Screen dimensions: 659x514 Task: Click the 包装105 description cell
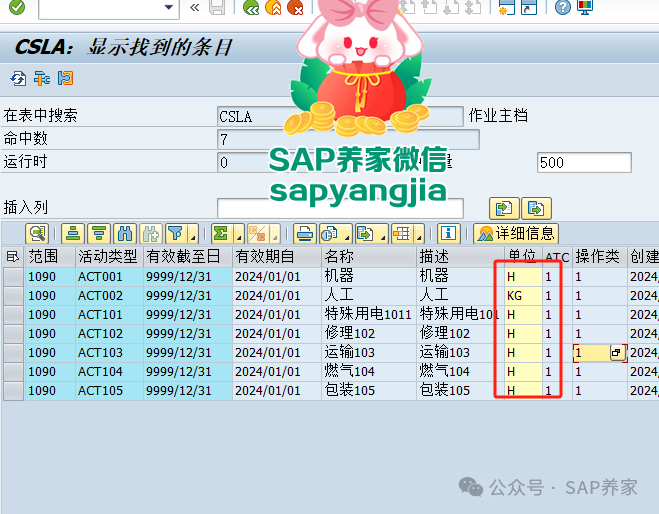461,390
